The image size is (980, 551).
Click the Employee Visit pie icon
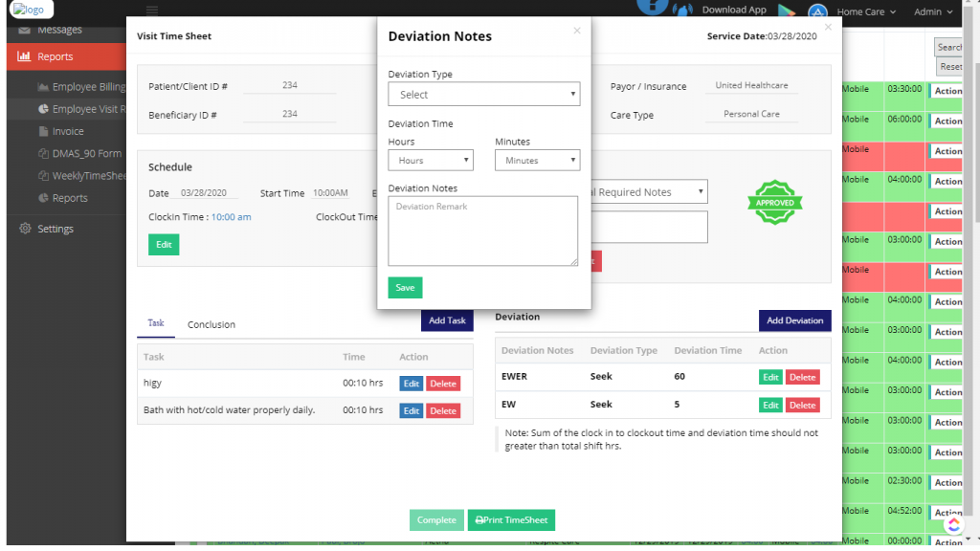tap(43, 109)
